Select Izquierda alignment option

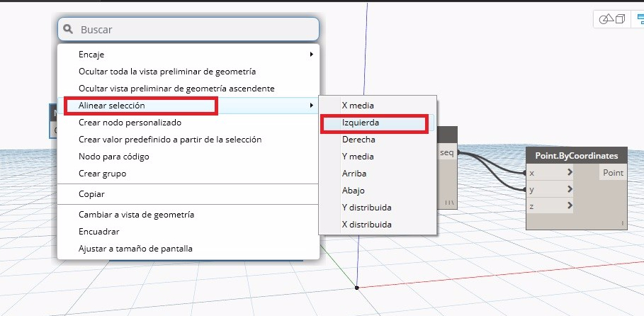(x=361, y=123)
